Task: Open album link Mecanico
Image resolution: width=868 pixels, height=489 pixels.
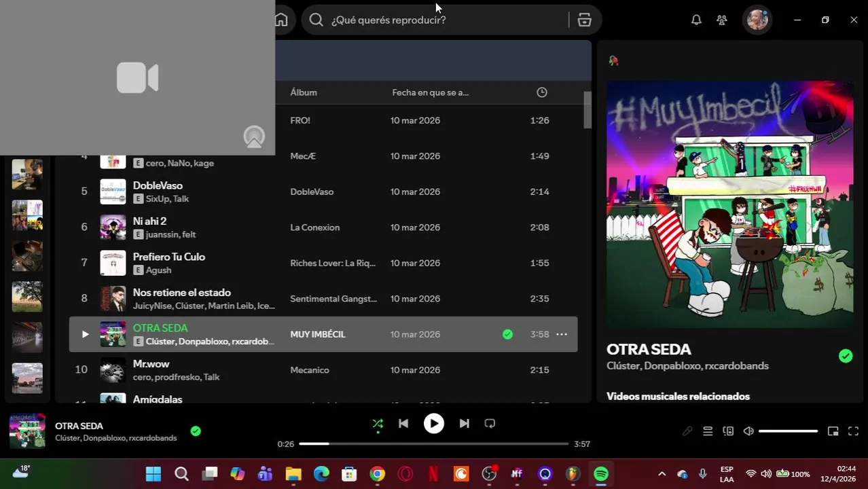Action: click(x=310, y=370)
